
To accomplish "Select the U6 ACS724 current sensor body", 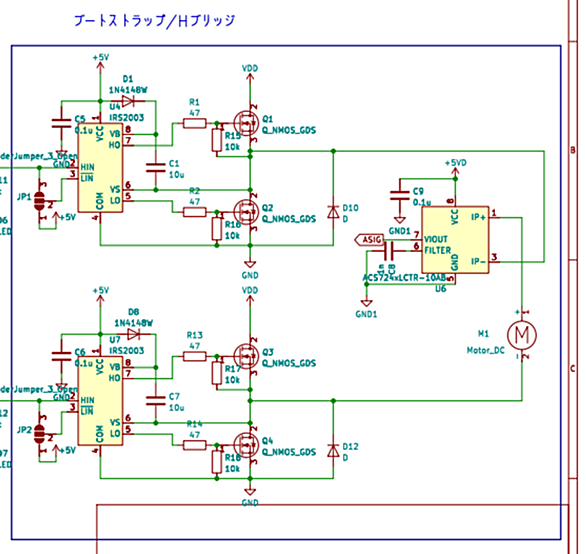I will coord(455,240).
